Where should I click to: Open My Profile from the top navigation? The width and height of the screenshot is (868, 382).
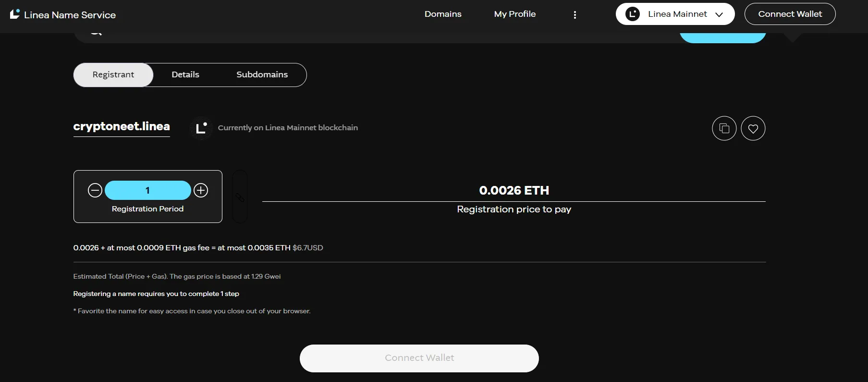coord(515,14)
